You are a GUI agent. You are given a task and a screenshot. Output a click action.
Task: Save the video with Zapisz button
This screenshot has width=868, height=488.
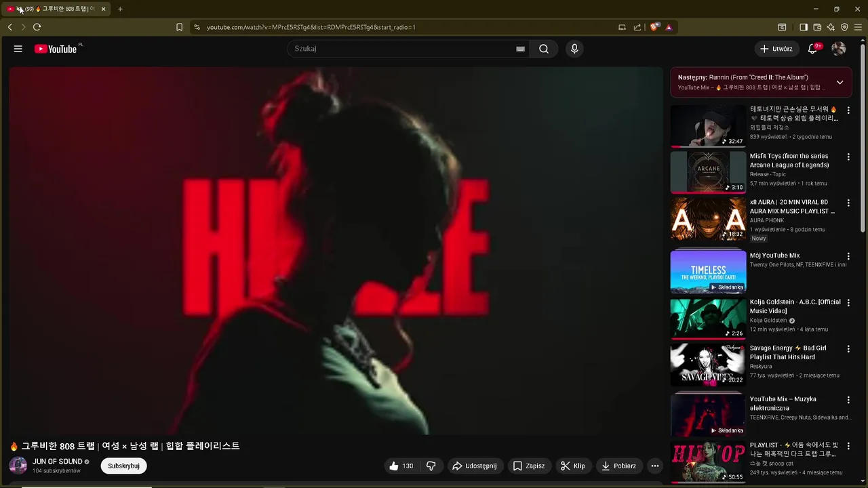pyautogui.click(x=529, y=466)
